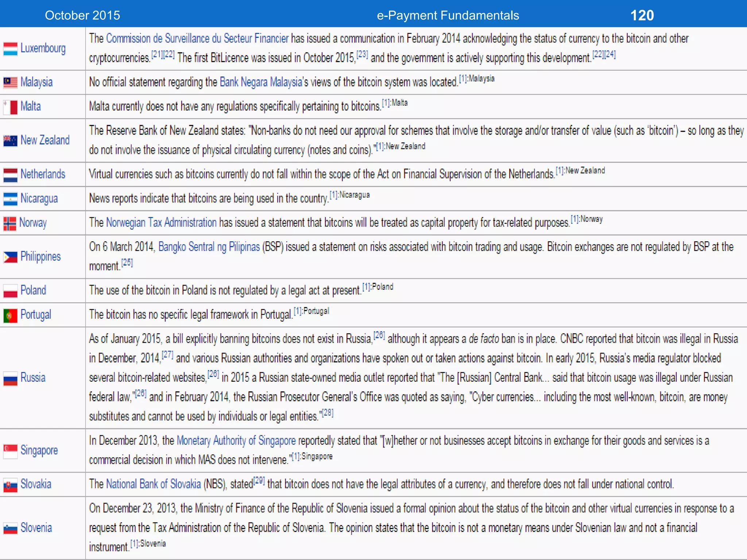Click the Singapore flag icon

click(x=10, y=451)
